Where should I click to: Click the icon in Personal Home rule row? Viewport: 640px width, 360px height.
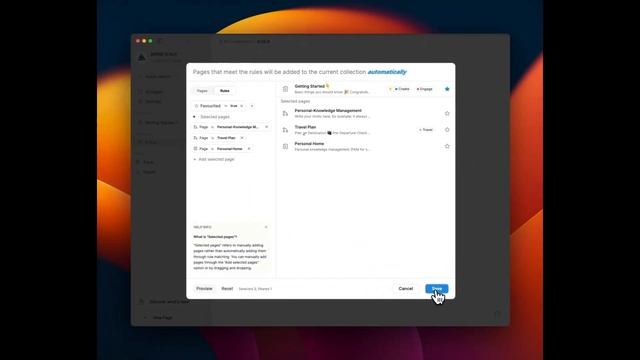196,149
